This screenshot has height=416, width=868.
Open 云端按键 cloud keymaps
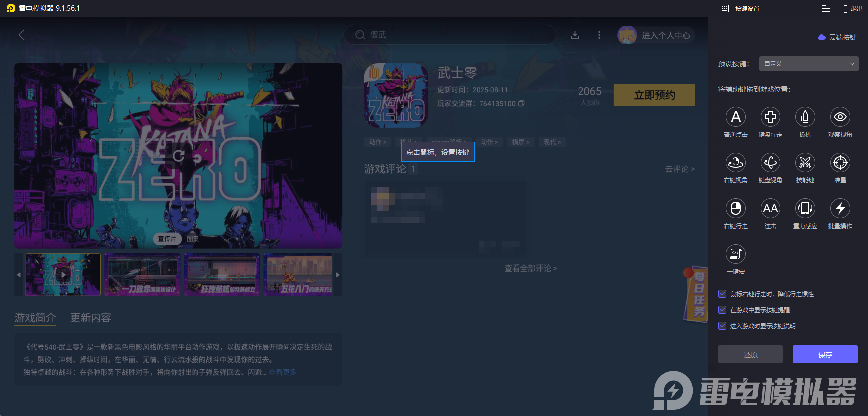coord(837,37)
